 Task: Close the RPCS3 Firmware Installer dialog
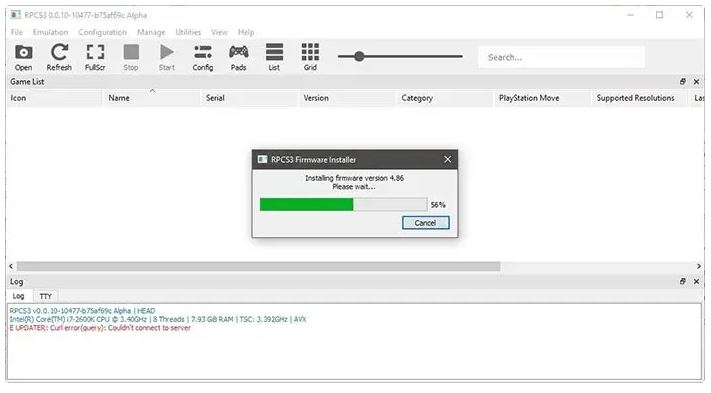point(448,159)
